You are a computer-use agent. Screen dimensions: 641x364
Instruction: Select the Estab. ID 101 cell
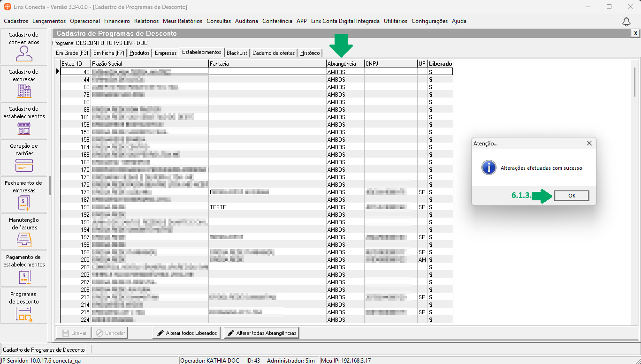76,117
